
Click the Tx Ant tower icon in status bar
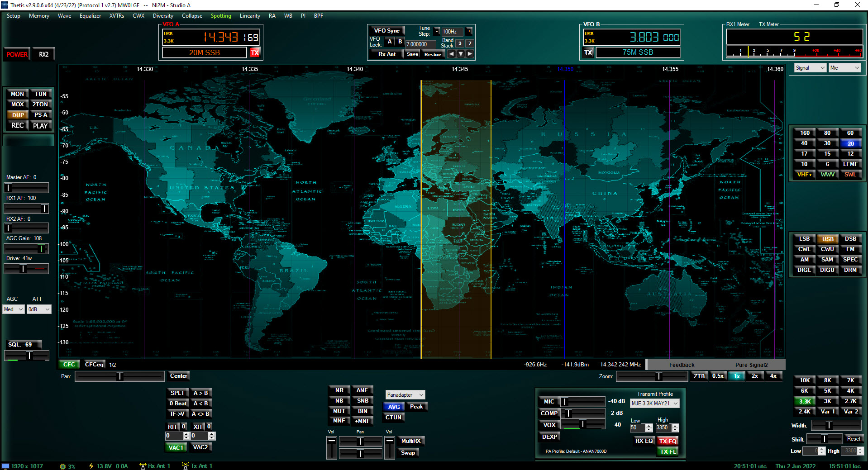[185, 466]
